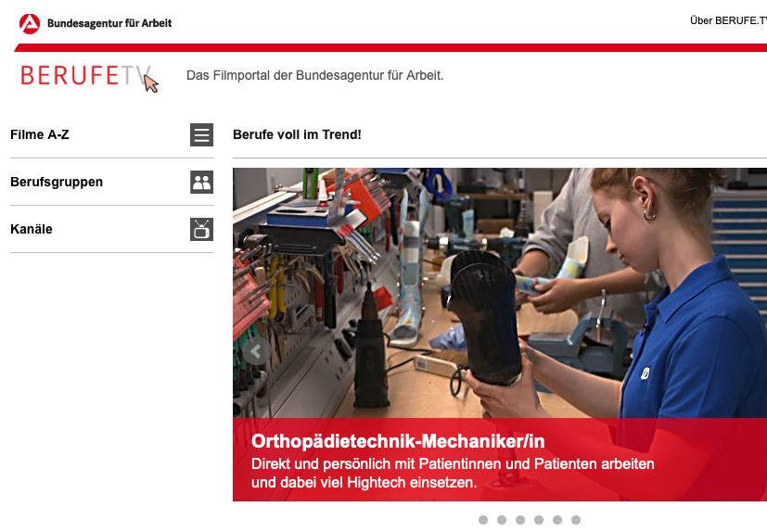Screen dimensions: 767x532
Task: Select the sixth carousel dot
Action: 576,520
